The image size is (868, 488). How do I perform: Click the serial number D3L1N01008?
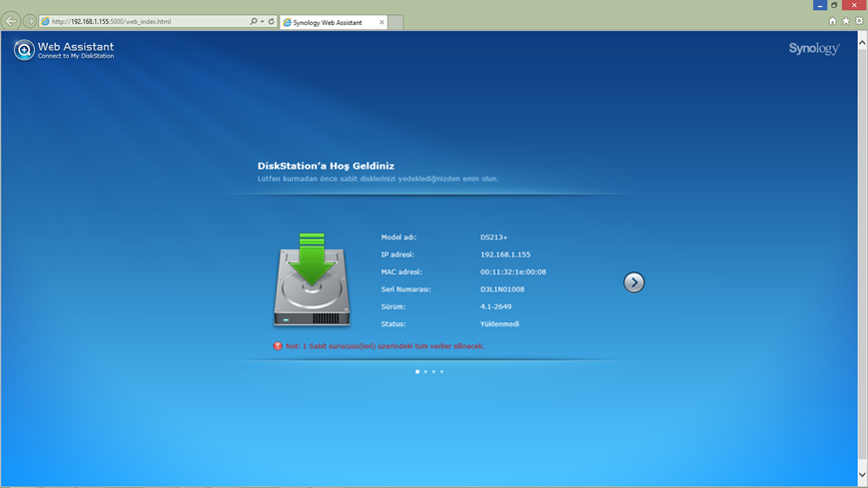[x=502, y=289]
